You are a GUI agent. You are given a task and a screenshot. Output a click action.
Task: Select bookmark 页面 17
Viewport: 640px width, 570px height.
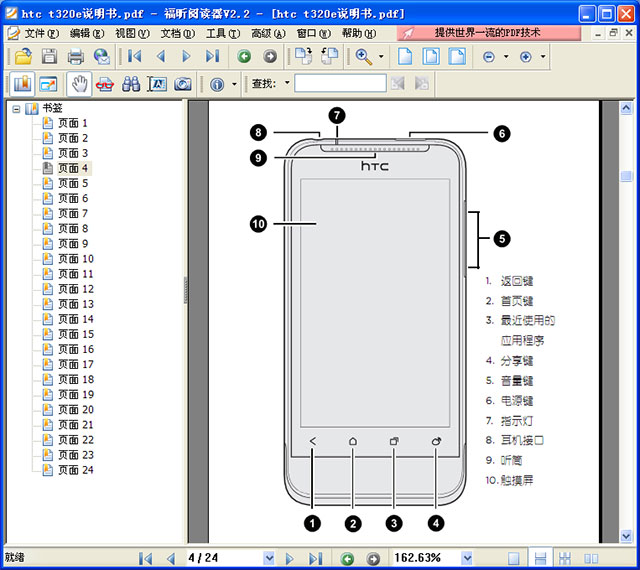click(x=76, y=364)
